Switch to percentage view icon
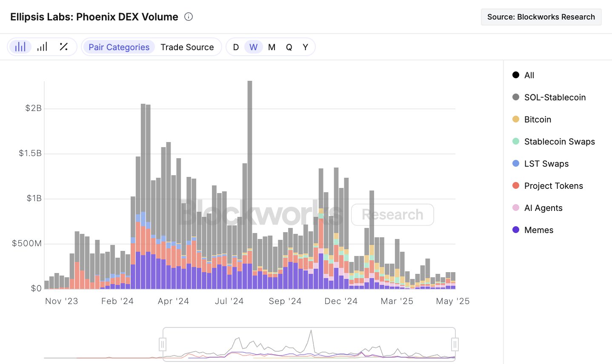This screenshot has width=612, height=364. pyautogui.click(x=64, y=47)
